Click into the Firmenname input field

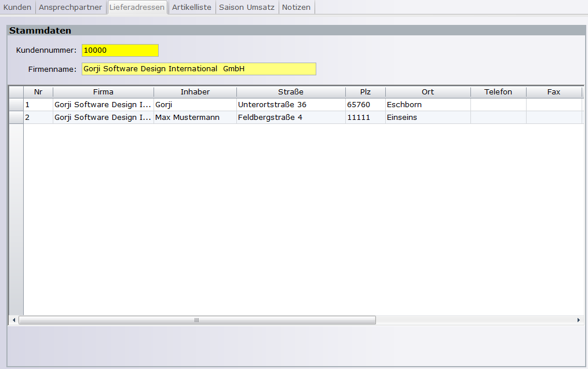pos(199,69)
